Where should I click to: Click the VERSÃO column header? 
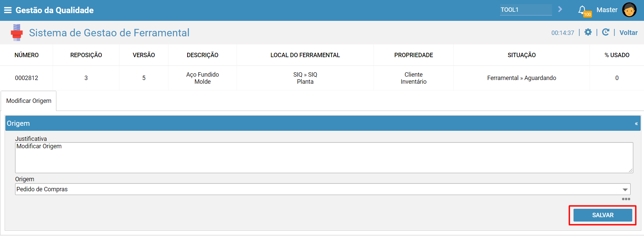[x=144, y=55]
